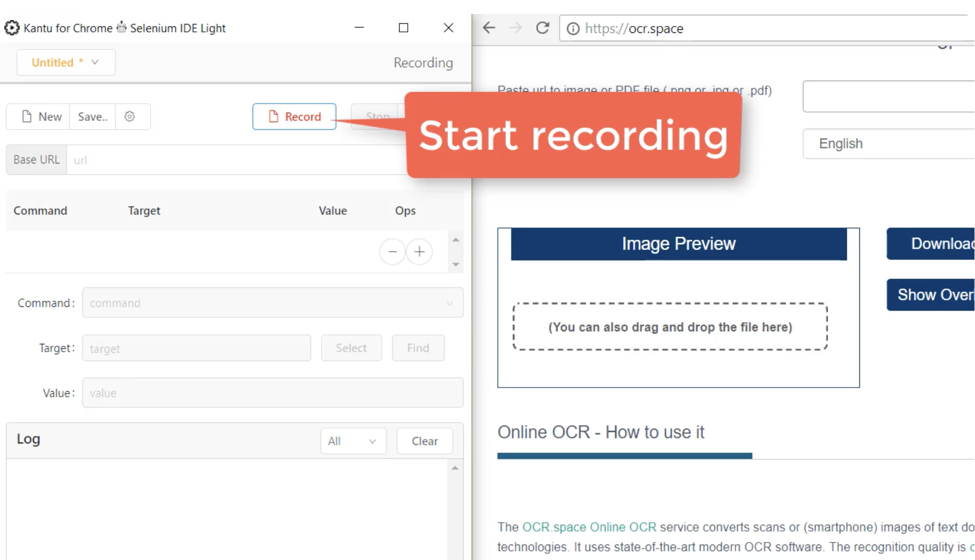
Task: Start recording with the Record button
Action: click(294, 117)
